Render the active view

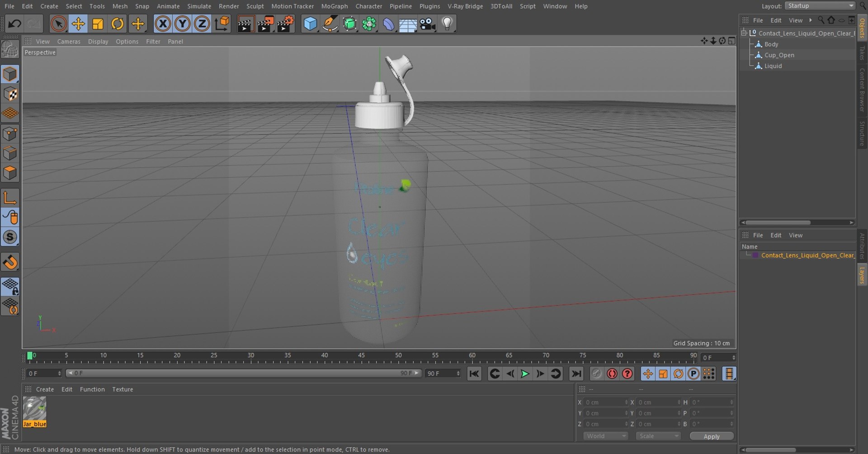click(x=245, y=24)
